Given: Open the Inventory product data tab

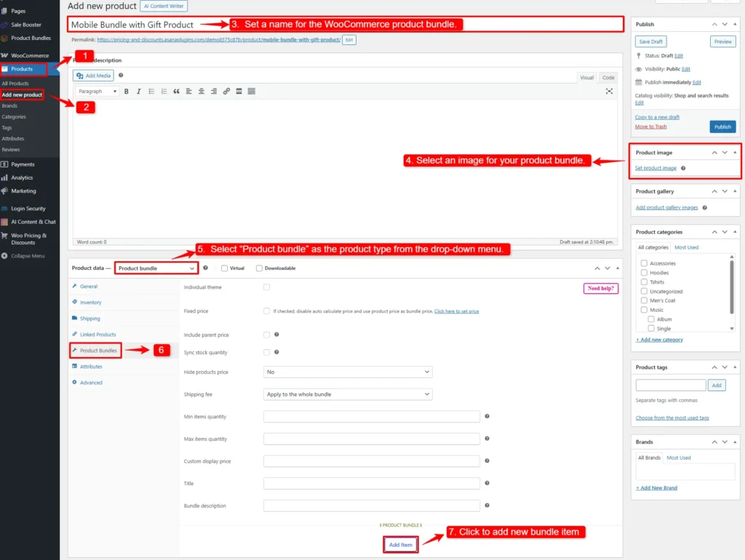Looking at the screenshot, I should tap(91, 303).
